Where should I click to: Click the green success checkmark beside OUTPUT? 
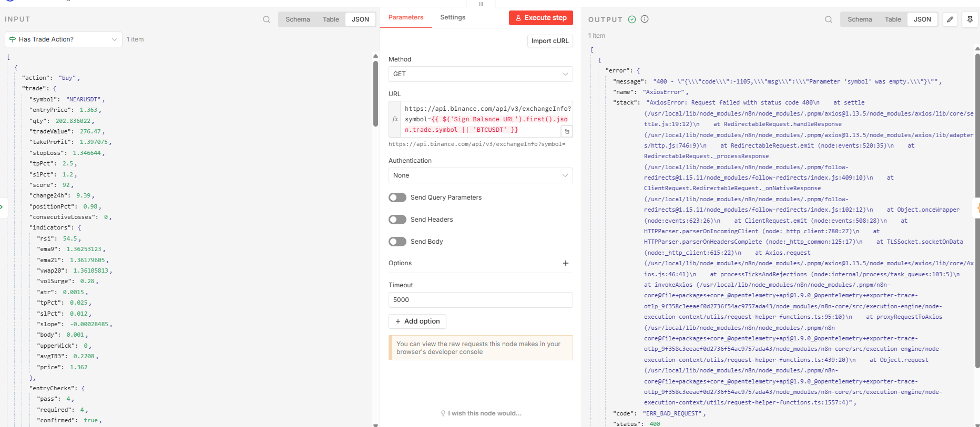(x=632, y=19)
